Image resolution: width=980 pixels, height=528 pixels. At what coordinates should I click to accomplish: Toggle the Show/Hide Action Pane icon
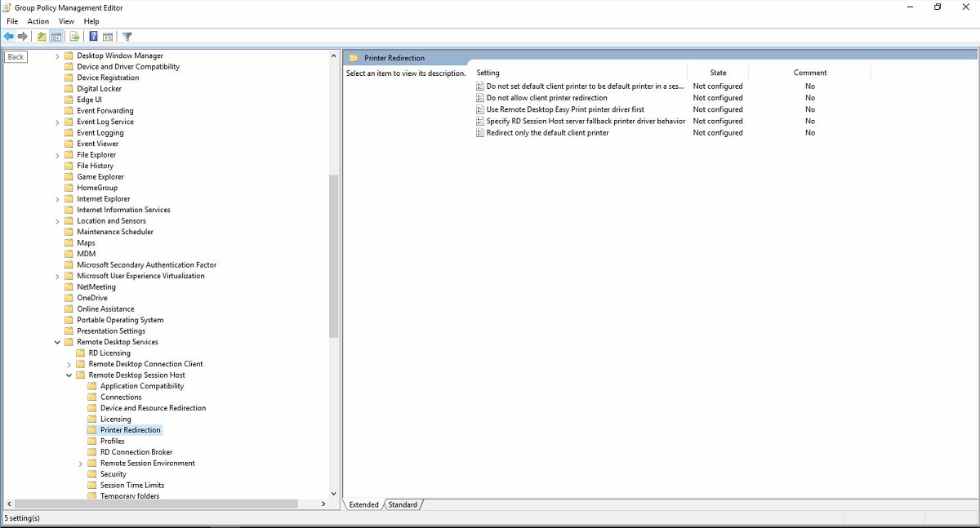click(109, 36)
